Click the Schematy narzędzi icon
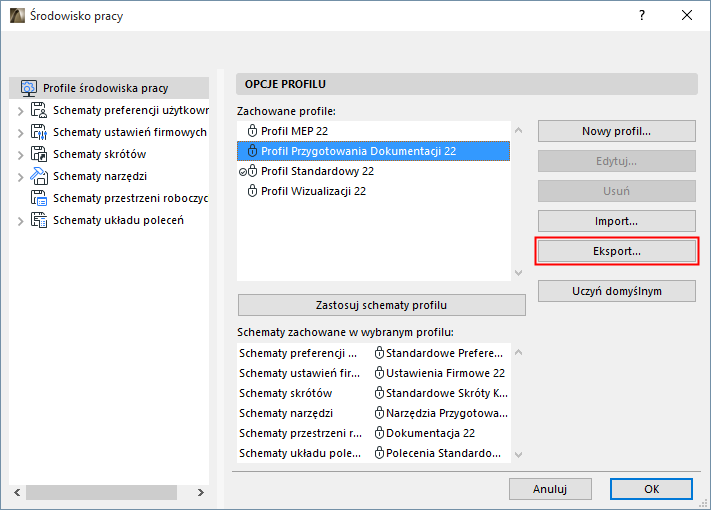The image size is (711, 510). (x=39, y=176)
